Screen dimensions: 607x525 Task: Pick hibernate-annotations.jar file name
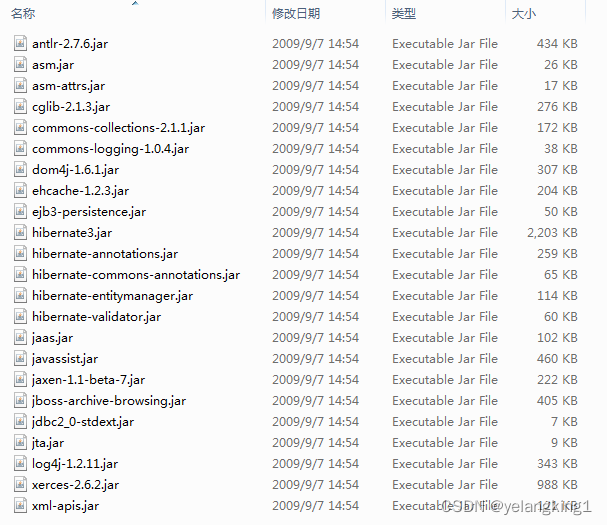(x=105, y=254)
